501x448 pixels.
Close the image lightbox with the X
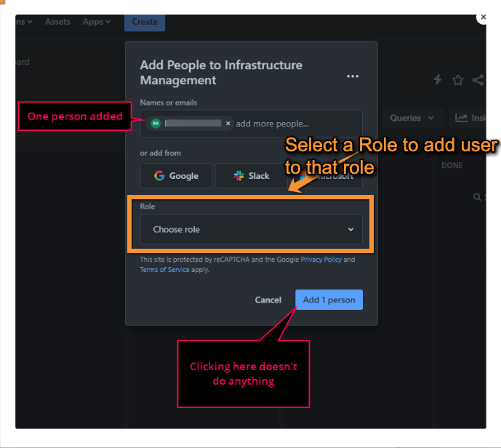483,17
